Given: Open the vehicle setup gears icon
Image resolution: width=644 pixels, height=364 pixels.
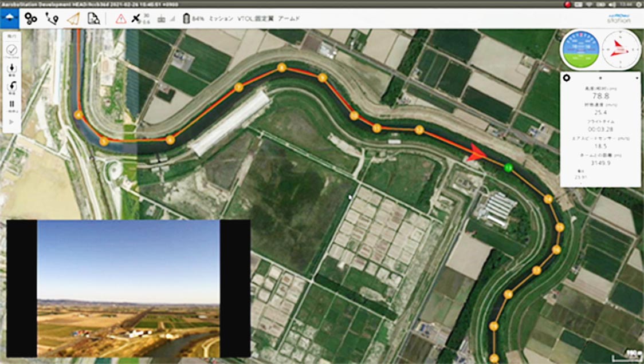Looking at the screenshot, I should point(31,19).
